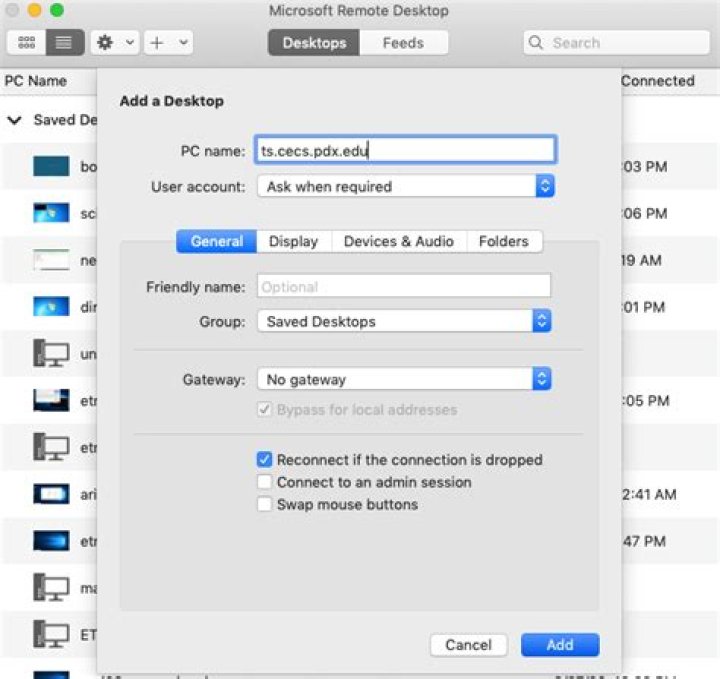Open the Gateway dropdown showing No gateway
The image size is (720, 679).
(404, 379)
